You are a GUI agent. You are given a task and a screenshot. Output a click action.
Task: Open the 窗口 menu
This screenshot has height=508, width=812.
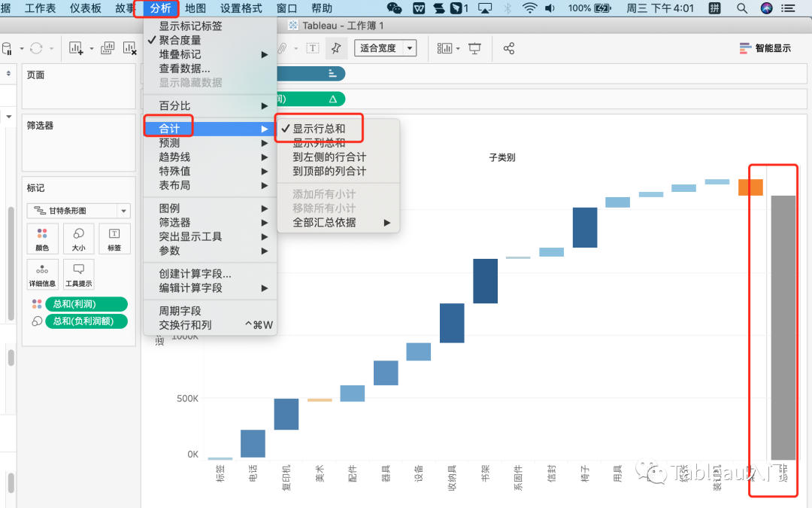(286, 8)
